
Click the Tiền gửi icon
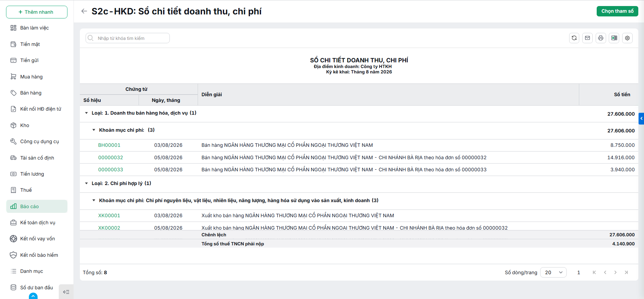pos(13,60)
